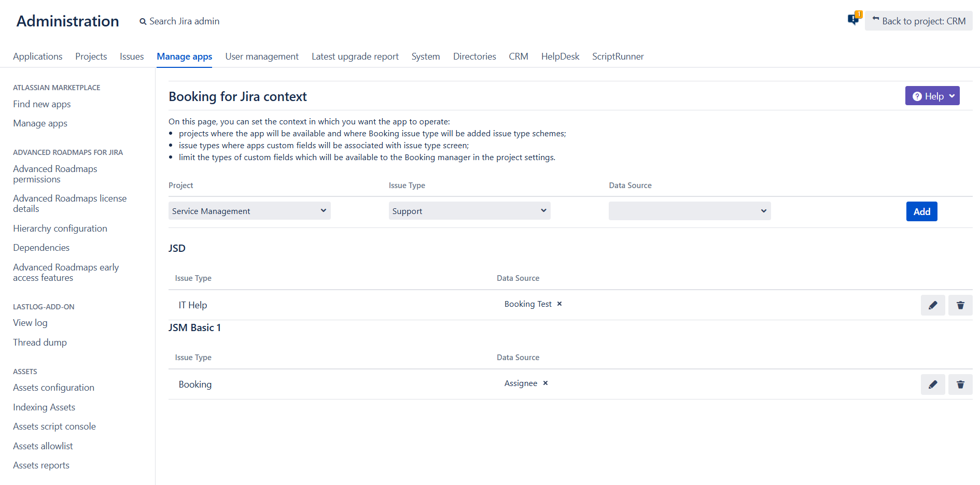
Task: Expand the Data Source dropdown
Action: (x=689, y=211)
